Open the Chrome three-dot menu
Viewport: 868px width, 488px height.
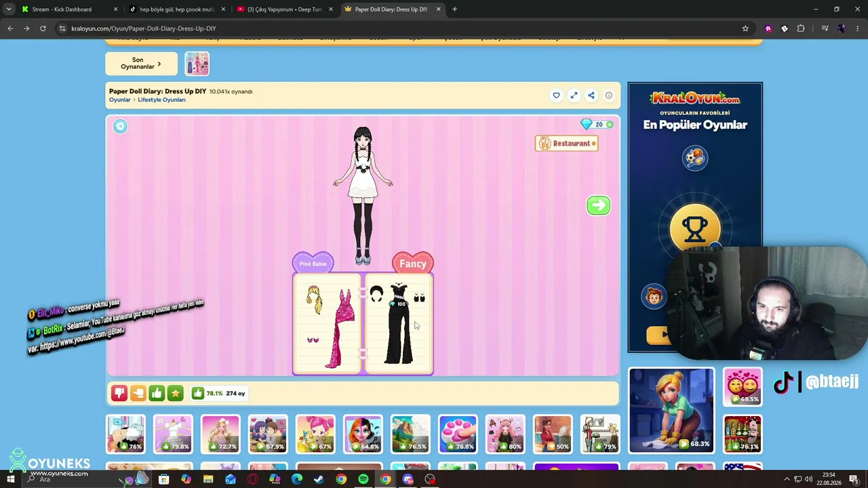pos(858,28)
